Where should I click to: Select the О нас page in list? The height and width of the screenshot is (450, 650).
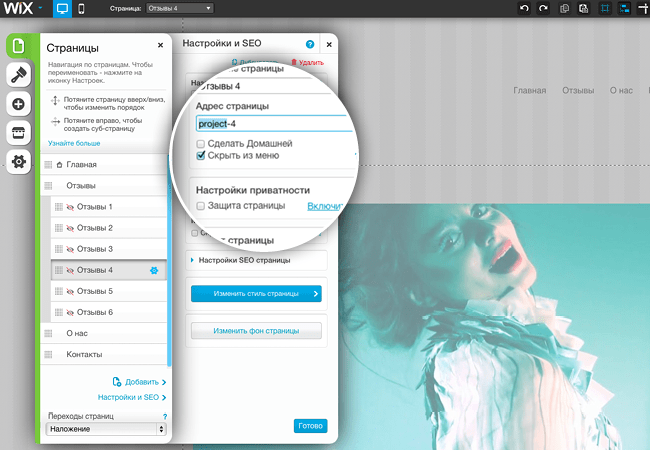(104, 333)
